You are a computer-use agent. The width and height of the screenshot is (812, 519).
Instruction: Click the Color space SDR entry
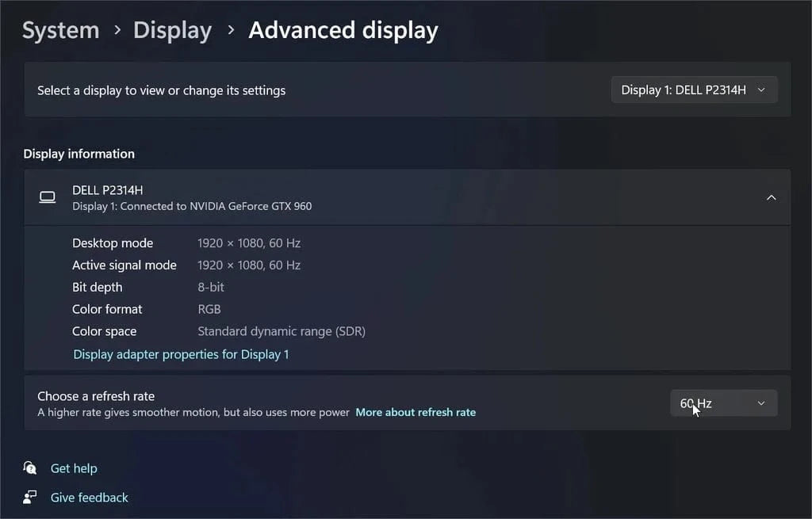(x=282, y=331)
